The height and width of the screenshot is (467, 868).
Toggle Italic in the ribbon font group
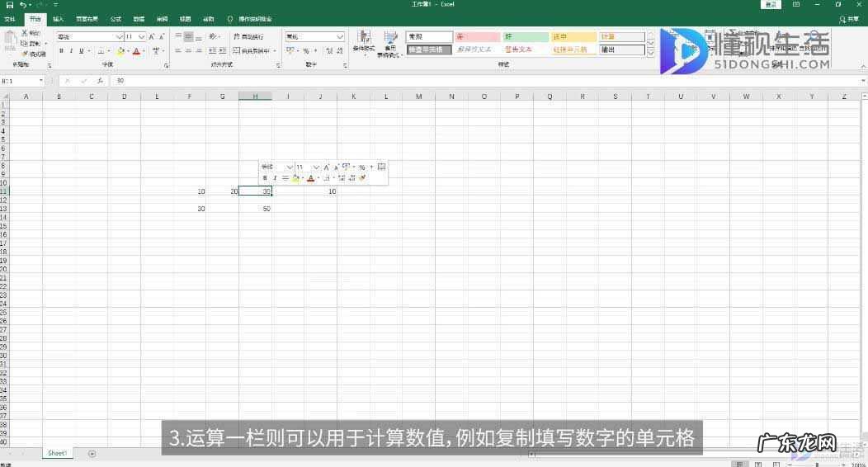(x=72, y=51)
